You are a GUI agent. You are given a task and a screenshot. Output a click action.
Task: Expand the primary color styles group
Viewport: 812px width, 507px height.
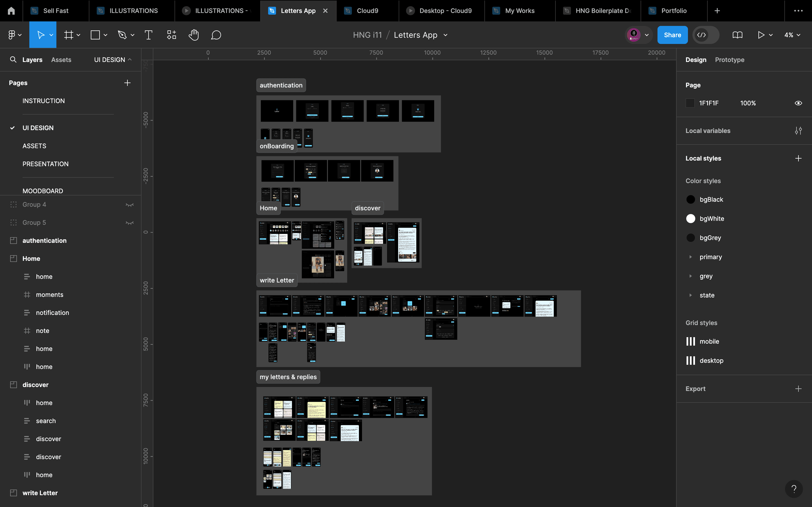coord(690,257)
